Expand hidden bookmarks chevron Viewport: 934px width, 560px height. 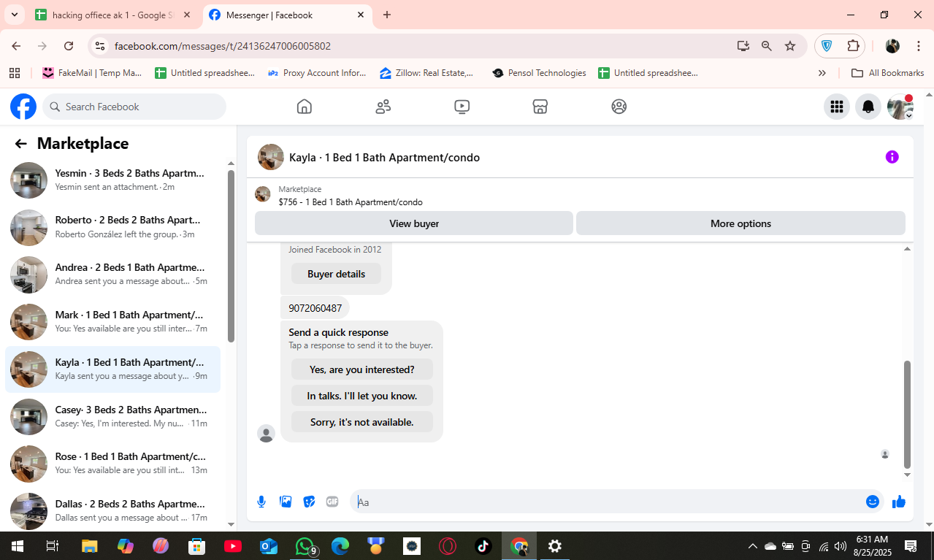pos(822,73)
